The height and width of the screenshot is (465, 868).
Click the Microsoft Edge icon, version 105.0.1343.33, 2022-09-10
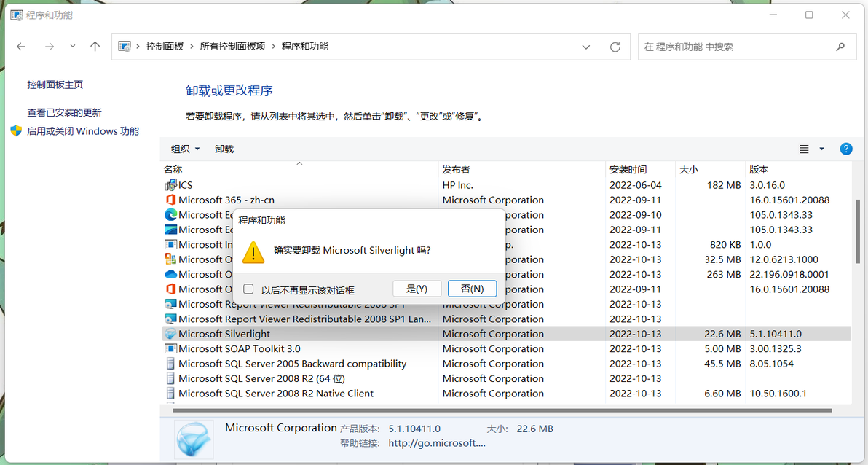coord(170,214)
